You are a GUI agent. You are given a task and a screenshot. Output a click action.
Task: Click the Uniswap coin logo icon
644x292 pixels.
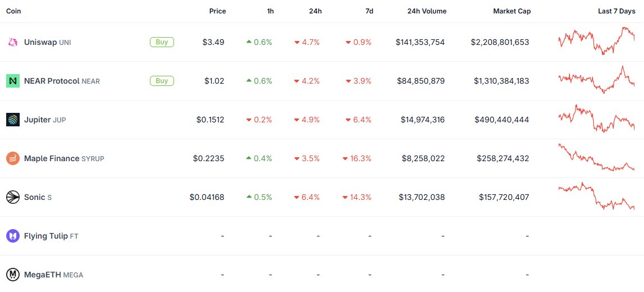tap(13, 42)
